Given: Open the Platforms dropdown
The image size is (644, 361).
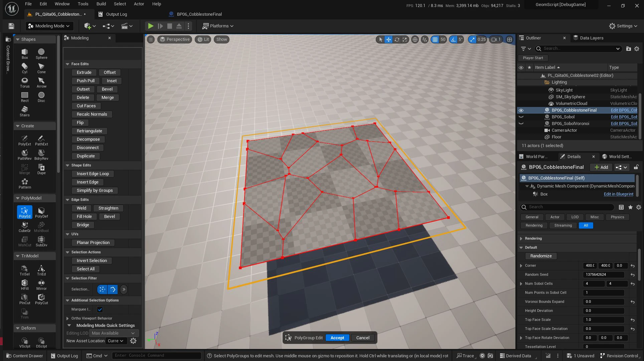Looking at the screenshot, I should click(218, 26).
